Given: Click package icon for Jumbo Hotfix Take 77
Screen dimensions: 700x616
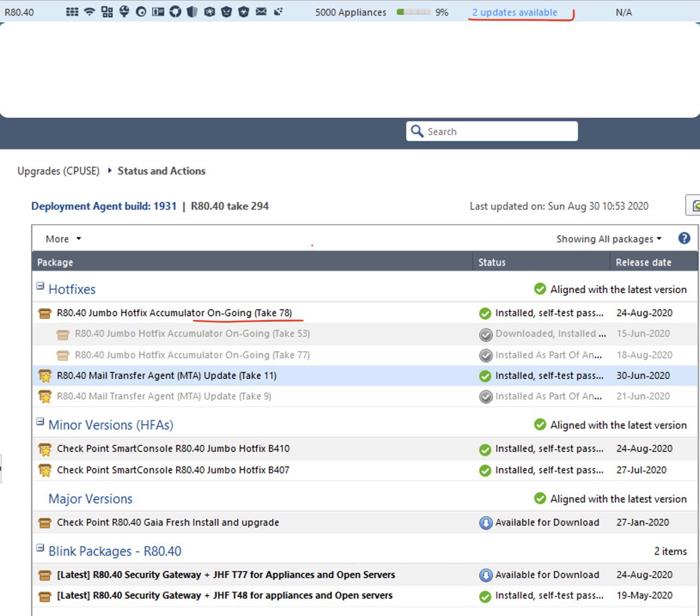Looking at the screenshot, I should [x=63, y=356].
